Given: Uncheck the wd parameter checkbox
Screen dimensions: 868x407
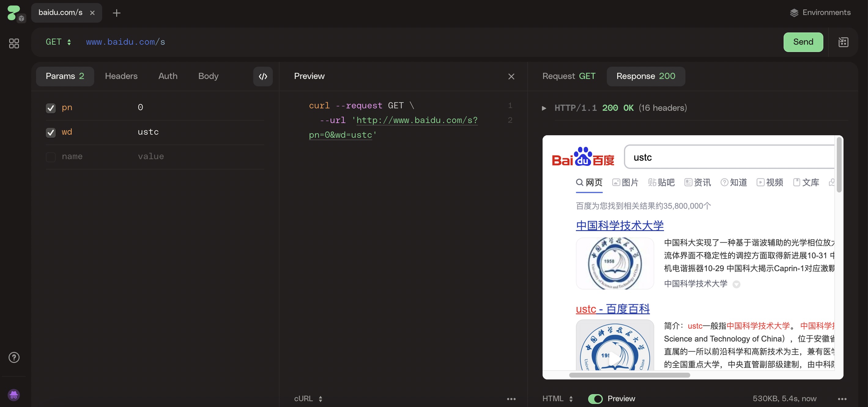Looking at the screenshot, I should (x=51, y=133).
